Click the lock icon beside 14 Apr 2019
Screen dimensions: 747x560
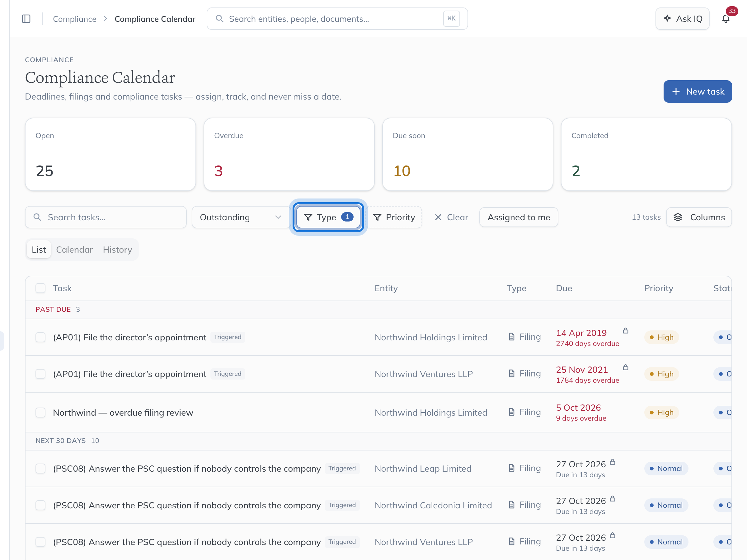click(625, 331)
